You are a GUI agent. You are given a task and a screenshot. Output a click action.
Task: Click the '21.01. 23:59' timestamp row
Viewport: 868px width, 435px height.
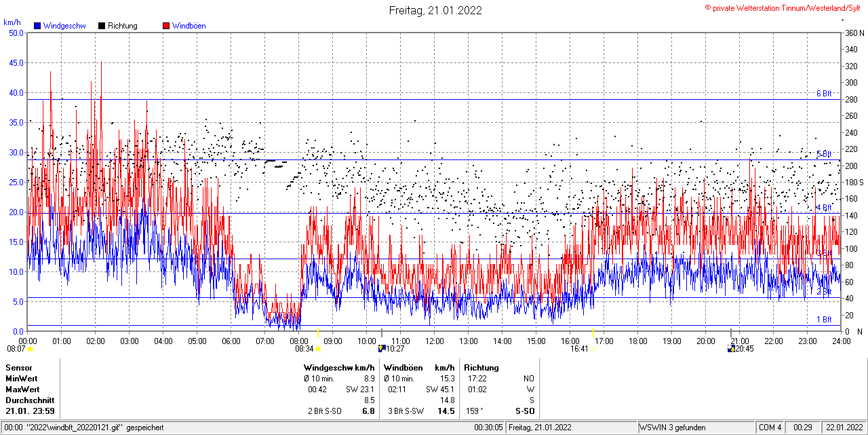pyautogui.click(x=31, y=411)
